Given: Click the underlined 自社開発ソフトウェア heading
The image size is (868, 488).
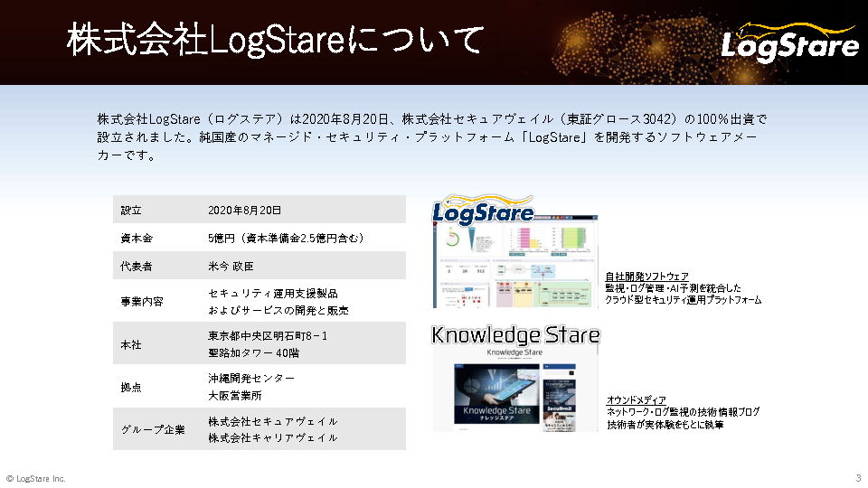Looking at the screenshot, I should [646, 276].
